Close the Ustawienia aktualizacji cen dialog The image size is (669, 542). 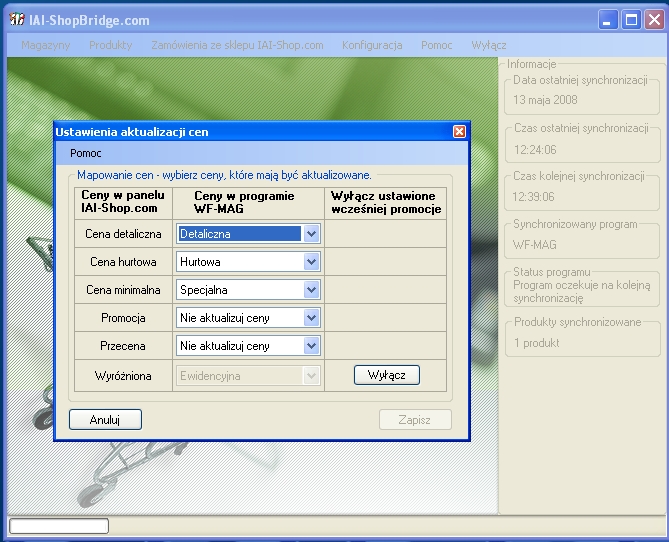(x=459, y=132)
